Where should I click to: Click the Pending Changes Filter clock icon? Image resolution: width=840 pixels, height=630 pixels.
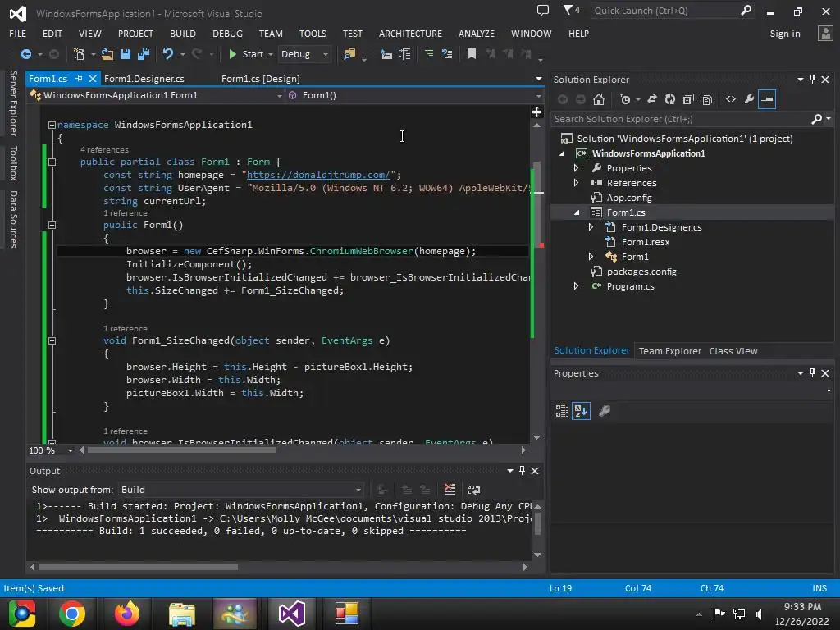(624, 99)
